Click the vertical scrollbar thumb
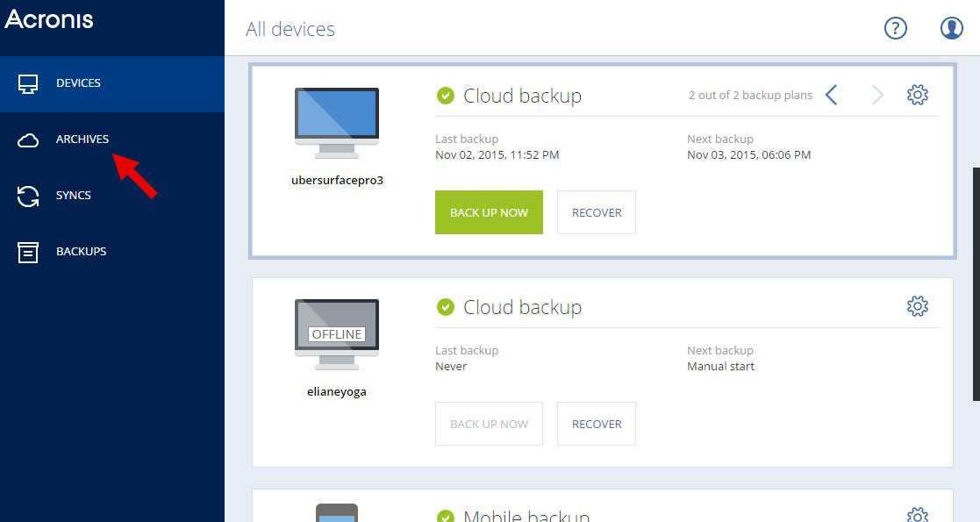This screenshot has width=980, height=522. click(x=976, y=284)
